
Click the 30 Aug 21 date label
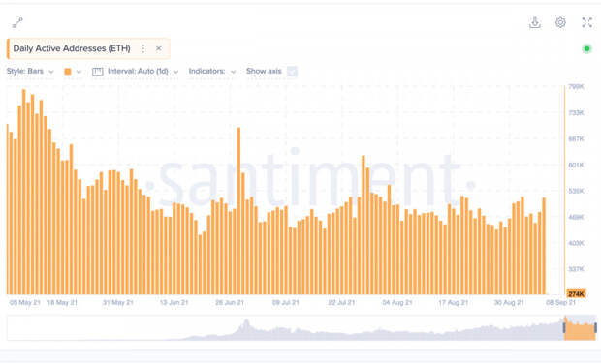click(x=509, y=302)
